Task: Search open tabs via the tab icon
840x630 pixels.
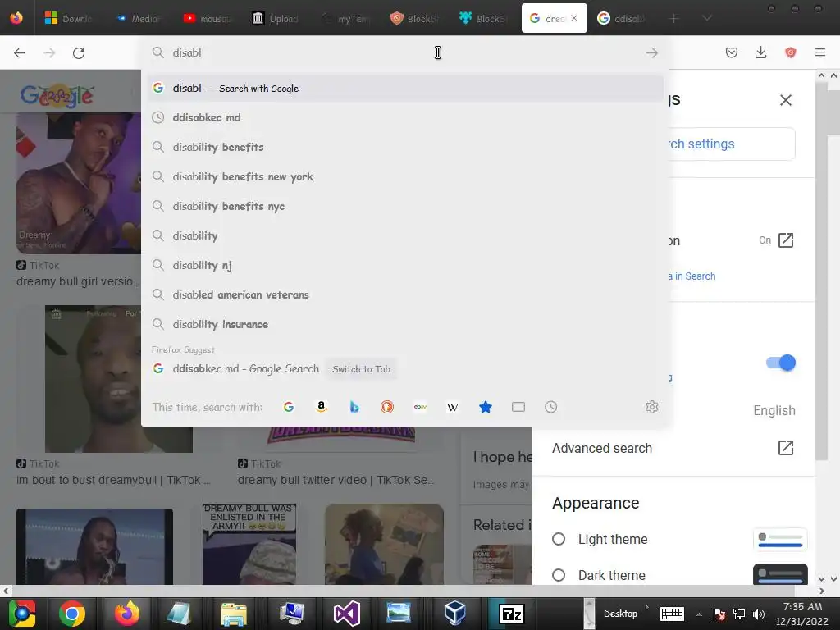Action: point(518,407)
